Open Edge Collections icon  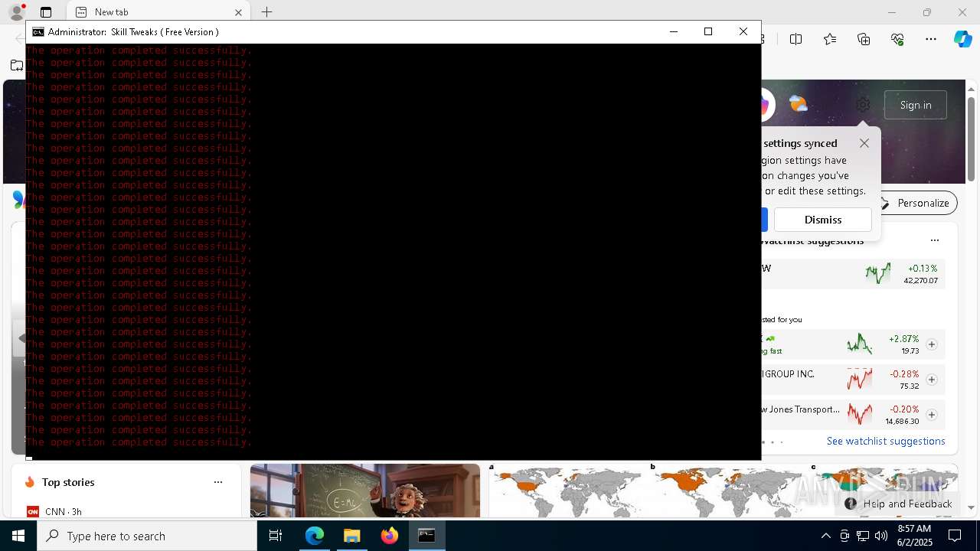(x=864, y=39)
